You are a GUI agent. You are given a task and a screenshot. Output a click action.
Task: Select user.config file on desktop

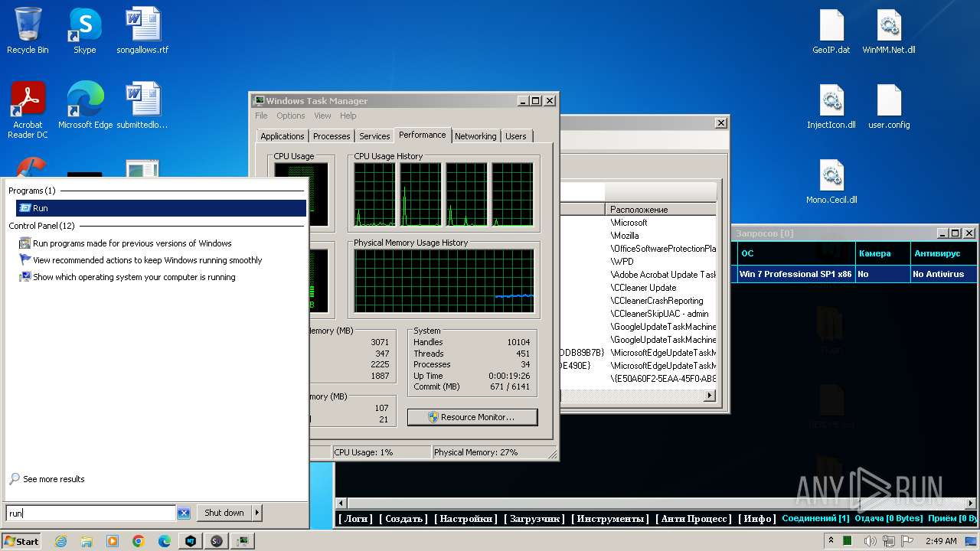click(889, 106)
